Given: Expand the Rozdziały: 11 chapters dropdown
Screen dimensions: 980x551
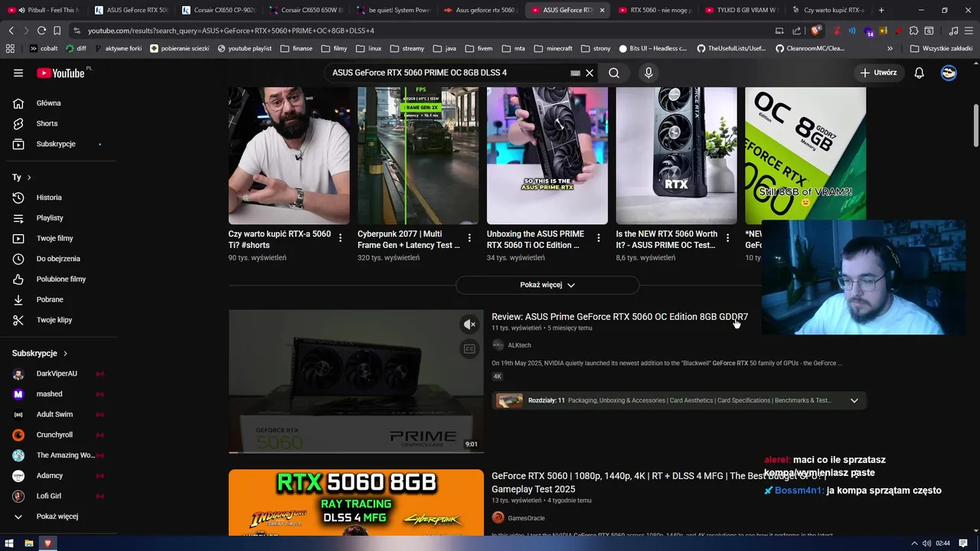Looking at the screenshot, I should tap(854, 400).
